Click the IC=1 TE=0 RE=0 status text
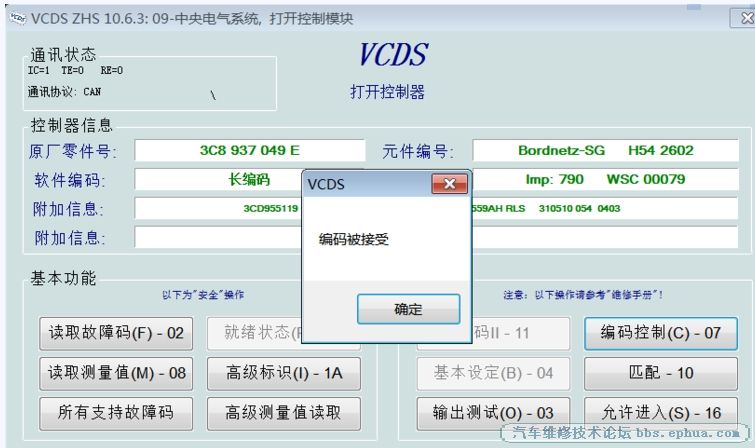The height and width of the screenshot is (448, 755). pos(75,70)
